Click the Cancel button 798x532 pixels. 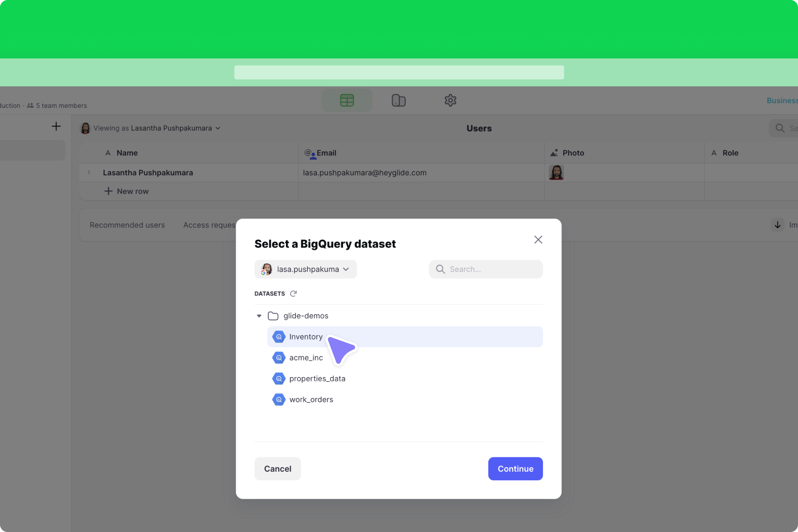pos(277,468)
